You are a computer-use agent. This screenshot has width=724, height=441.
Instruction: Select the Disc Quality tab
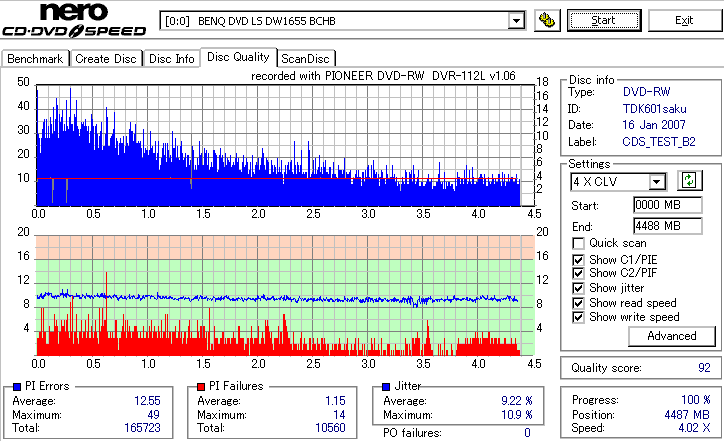point(238,57)
